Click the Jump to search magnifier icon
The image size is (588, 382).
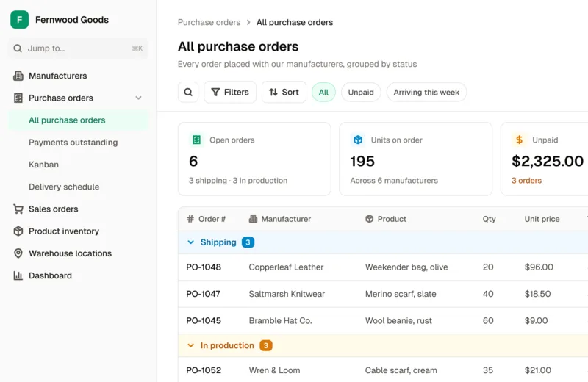[18, 48]
